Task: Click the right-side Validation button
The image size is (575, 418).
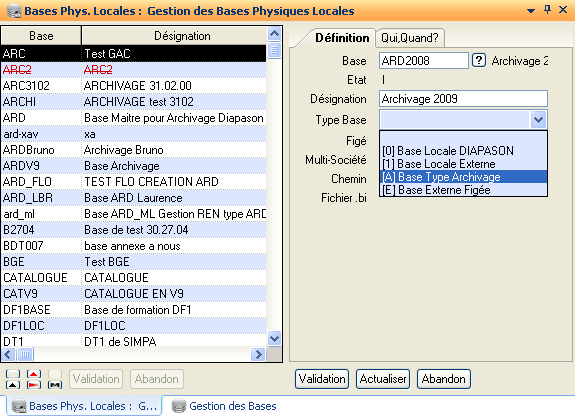Action: click(x=322, y=379)
